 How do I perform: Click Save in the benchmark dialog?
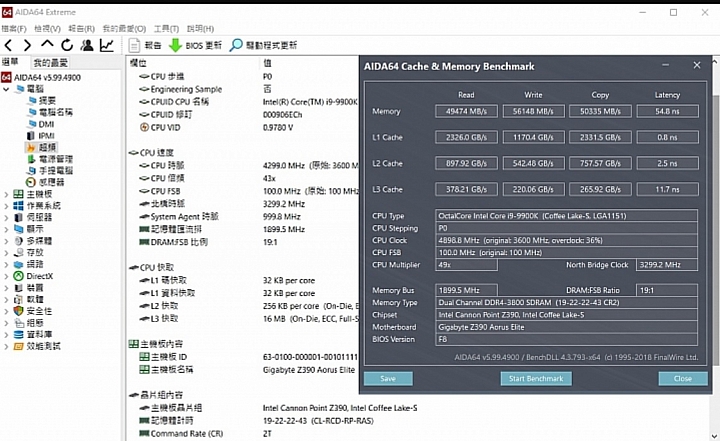point(388,379)
